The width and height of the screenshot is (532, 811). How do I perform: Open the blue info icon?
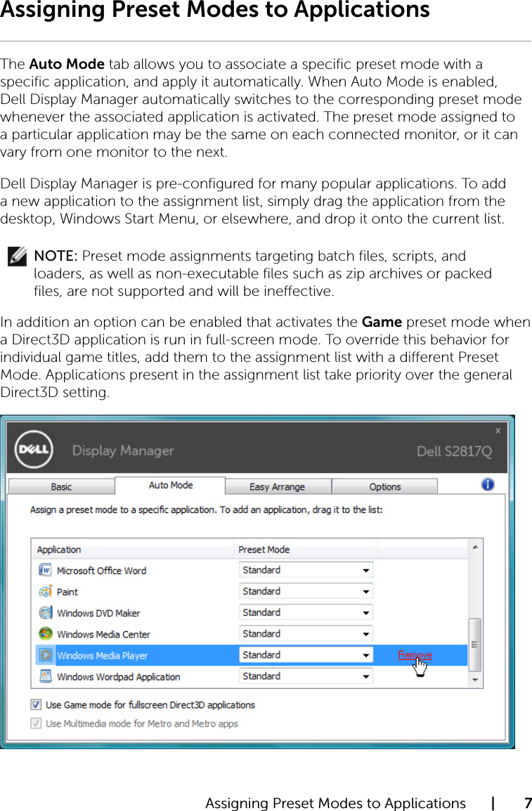488,485
